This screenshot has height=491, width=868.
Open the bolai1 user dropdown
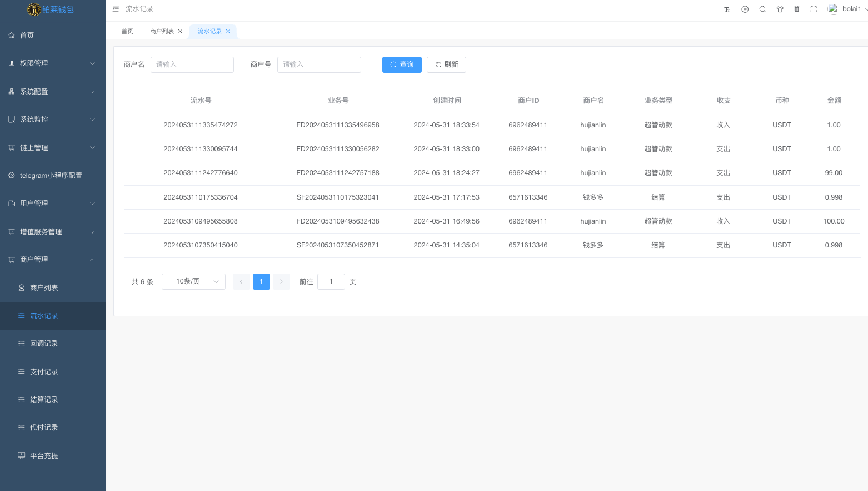847,9
